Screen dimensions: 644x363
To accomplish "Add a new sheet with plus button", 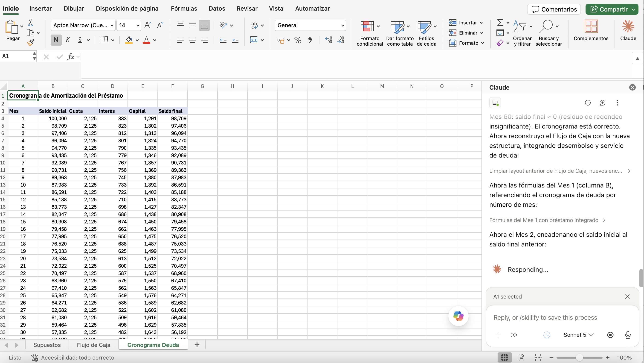I will pyautogui.click(x=197, y=345).
